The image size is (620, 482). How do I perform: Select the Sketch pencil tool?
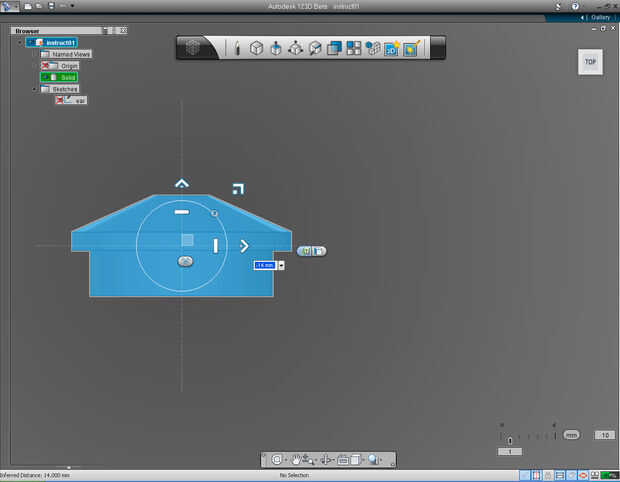[237, 48]
